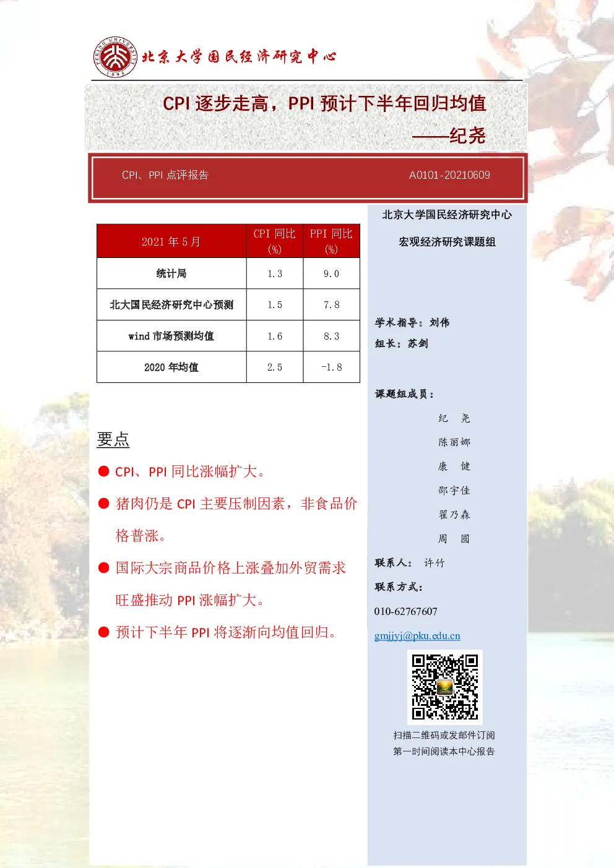This screenshot has height=868, width=614.
Task: Click the 要点 heading
Action: click(113, 439)
